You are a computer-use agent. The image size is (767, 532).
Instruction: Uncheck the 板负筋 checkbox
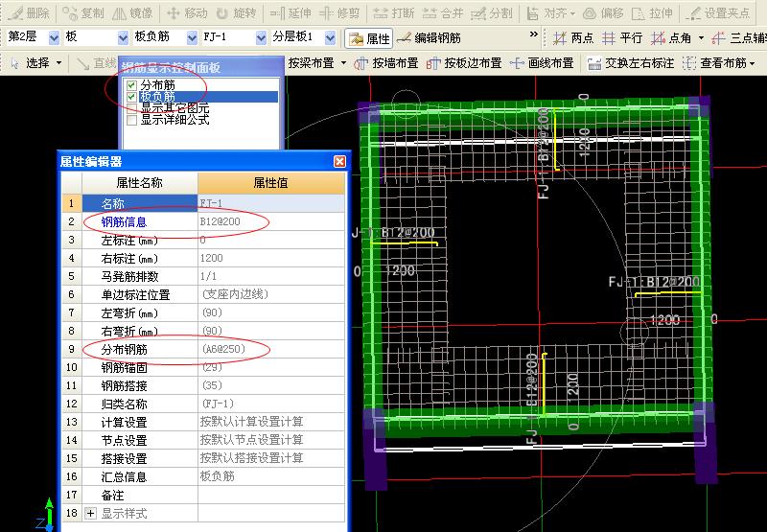click(131, 97)
